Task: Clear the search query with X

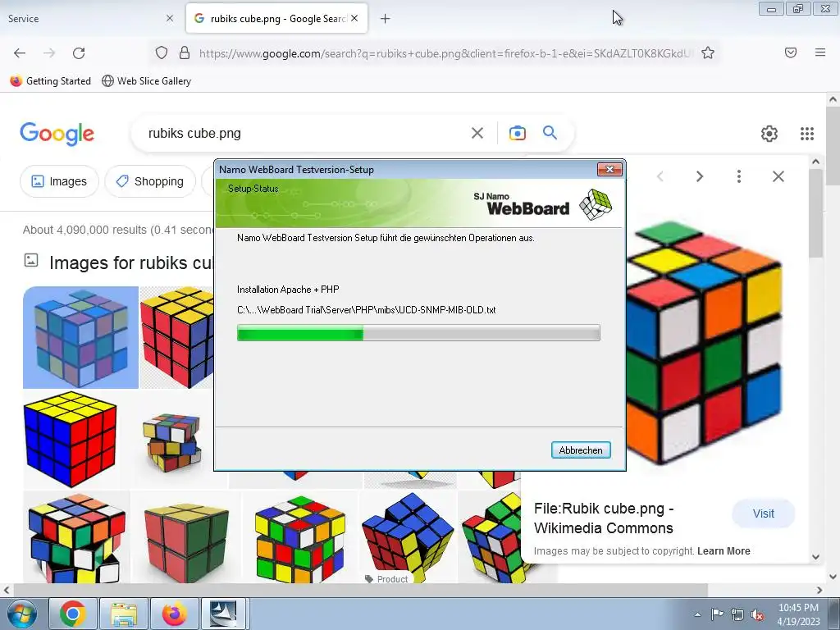Action: pos(477,133)
